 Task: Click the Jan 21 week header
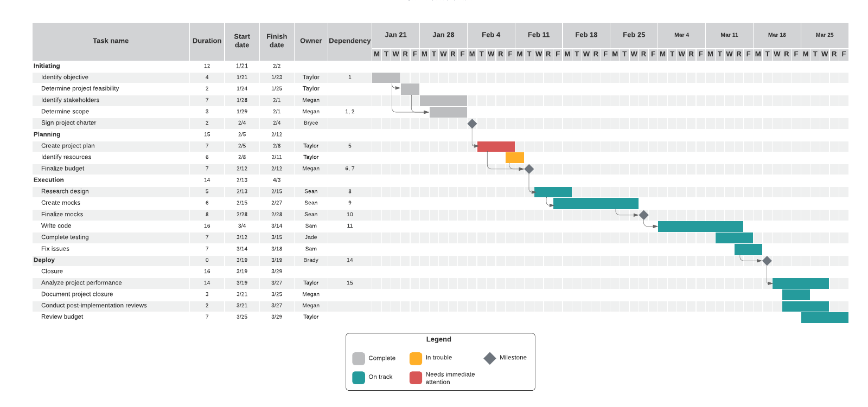coord(395,35)
